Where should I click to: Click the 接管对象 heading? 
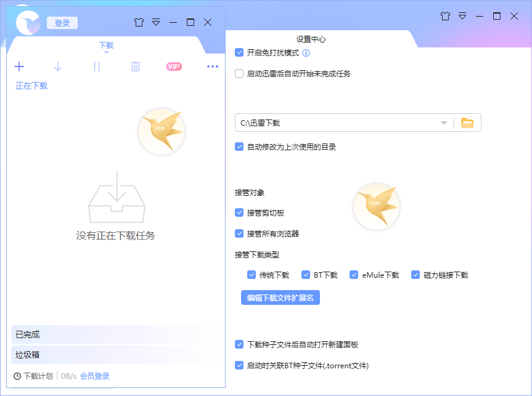click(250, 193)
